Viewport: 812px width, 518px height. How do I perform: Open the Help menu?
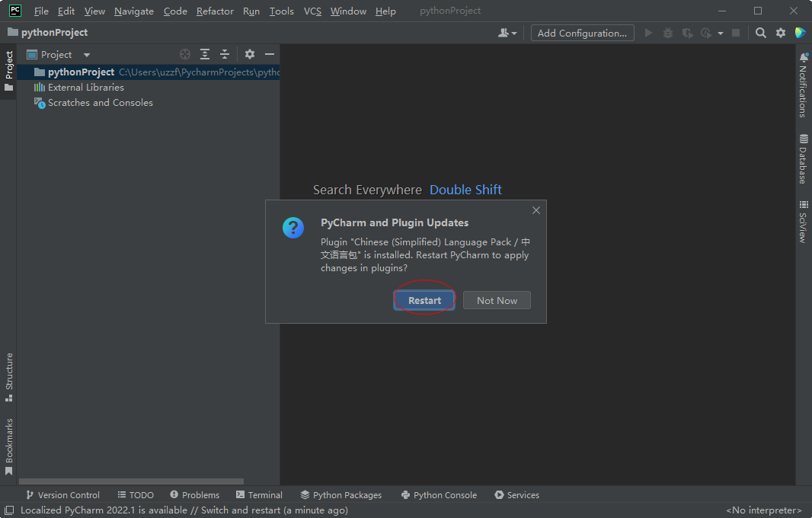pyautogui.click(x=385, y=11)
